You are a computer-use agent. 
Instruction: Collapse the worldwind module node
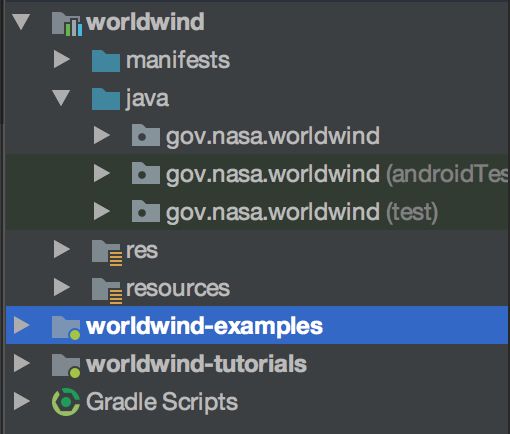[x=21, y=22]
